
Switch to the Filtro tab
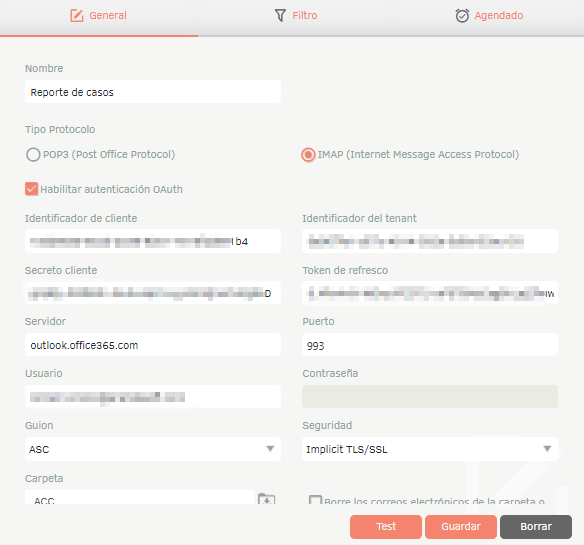(x=296, y=16)
